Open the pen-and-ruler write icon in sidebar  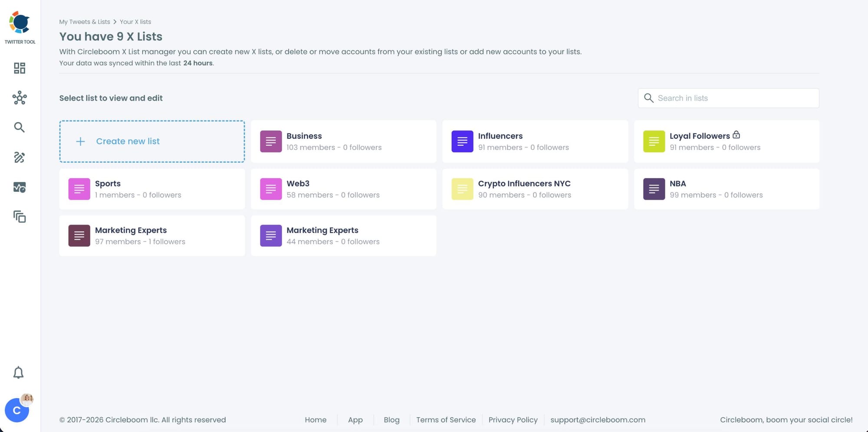pos(20,157)
